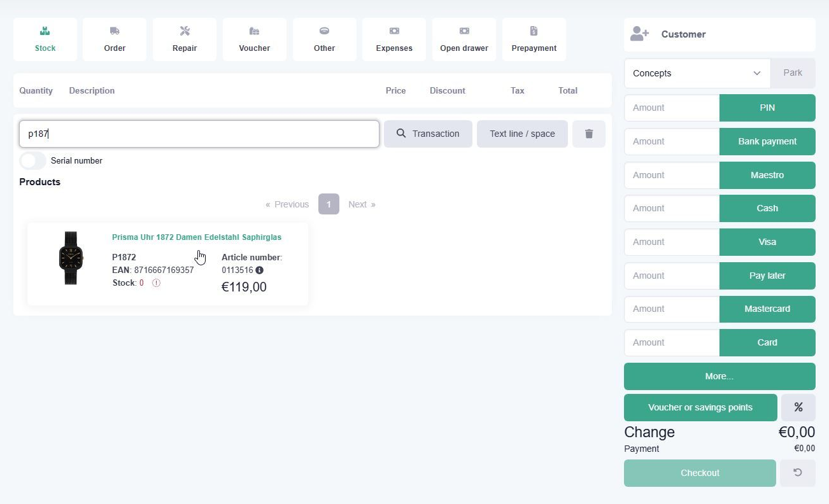829x504 pixels.
Task: Switch to the Order tab
Action: 115,39
